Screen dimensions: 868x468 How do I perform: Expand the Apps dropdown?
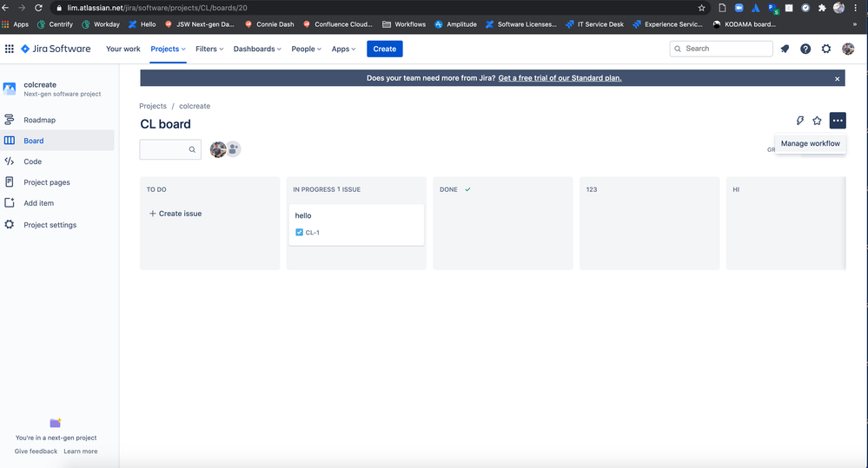(x=343, y=49)
